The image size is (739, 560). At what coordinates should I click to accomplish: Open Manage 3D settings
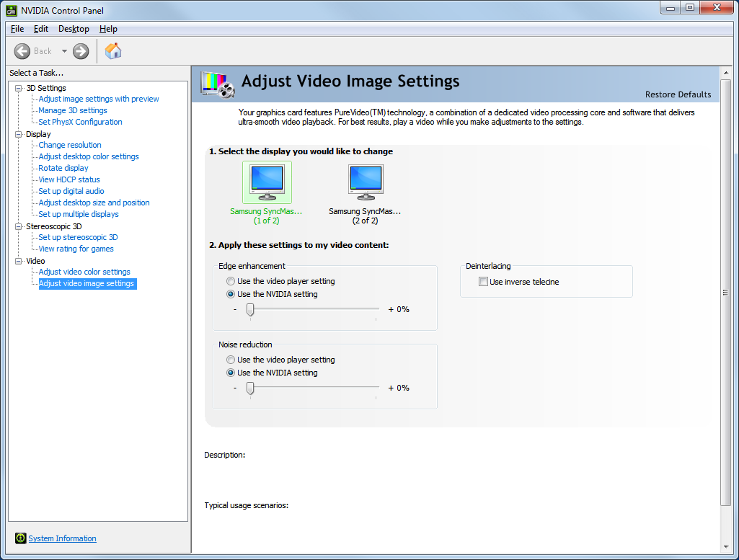point(73,110)
